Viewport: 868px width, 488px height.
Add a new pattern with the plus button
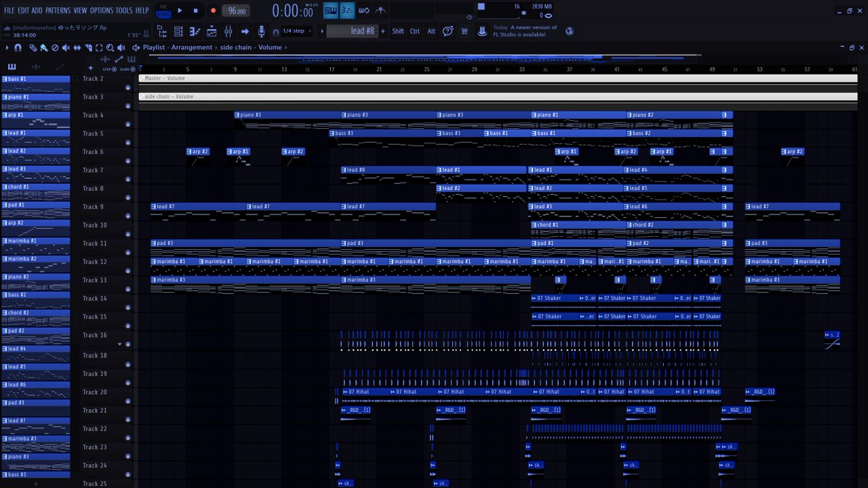[x=382, y=31]
